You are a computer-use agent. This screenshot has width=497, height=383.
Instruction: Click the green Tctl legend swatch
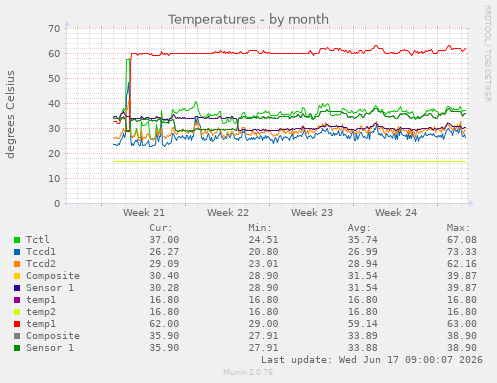(17, 240)
